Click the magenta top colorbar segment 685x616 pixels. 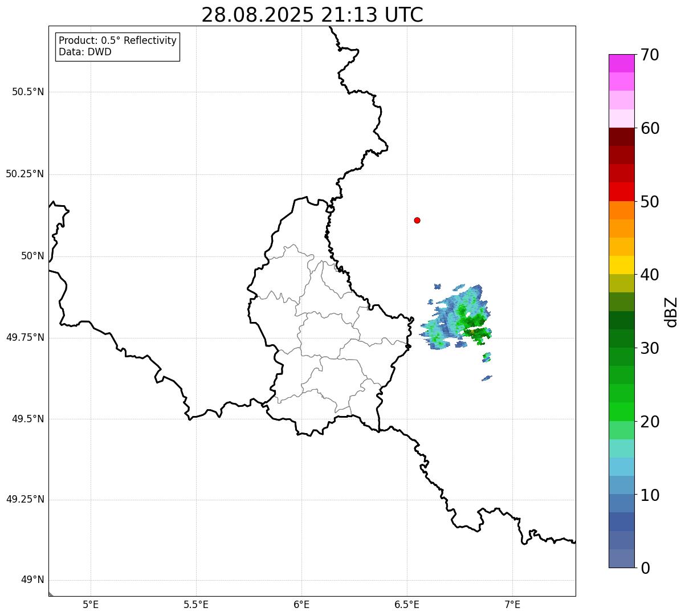[621, 63]
